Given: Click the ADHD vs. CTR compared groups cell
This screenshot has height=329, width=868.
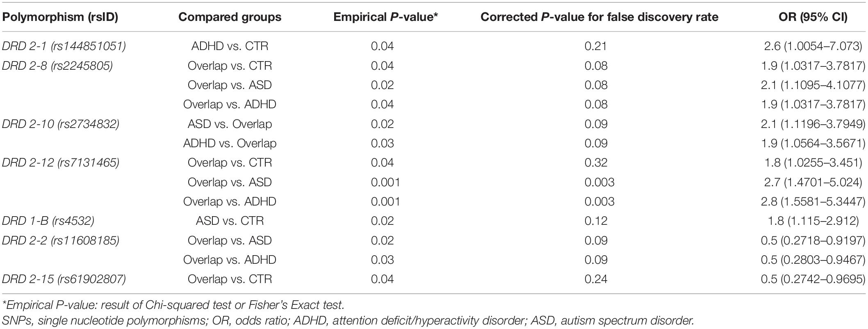Looking at the screenshot, I should pyautogui.click(x=230, y=46).
